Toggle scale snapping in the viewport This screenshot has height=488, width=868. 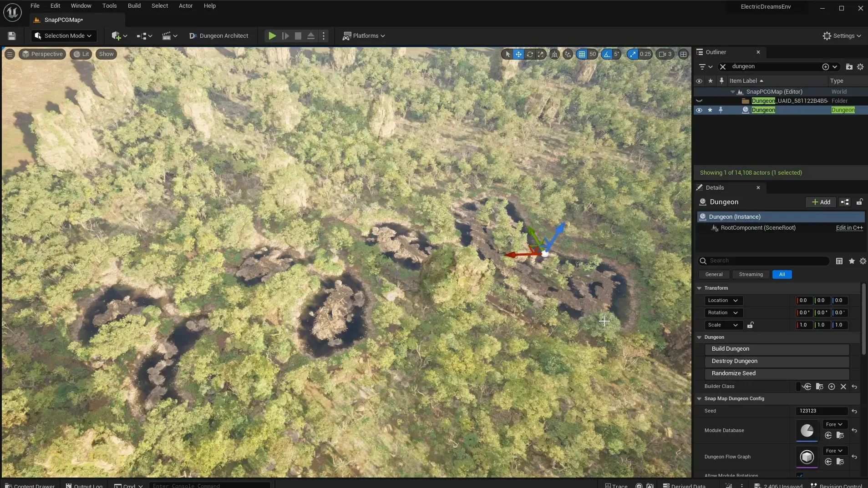click(633, 54)
